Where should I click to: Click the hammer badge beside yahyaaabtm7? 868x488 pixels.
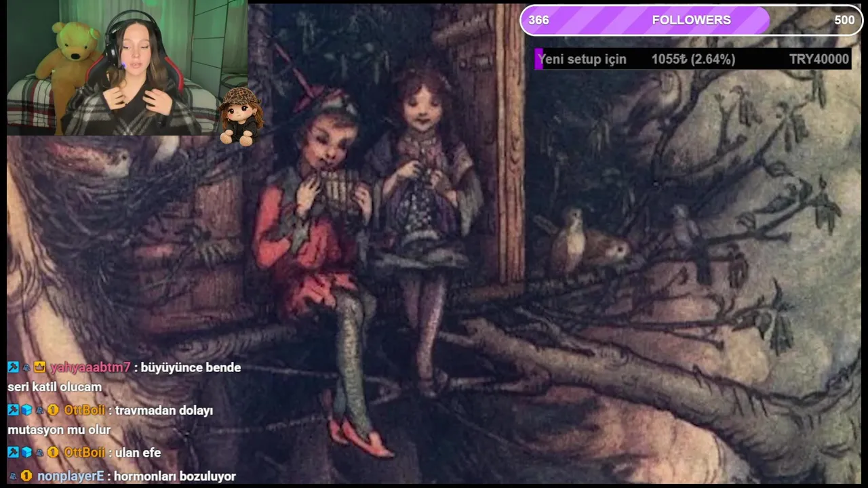coord(13,367)
